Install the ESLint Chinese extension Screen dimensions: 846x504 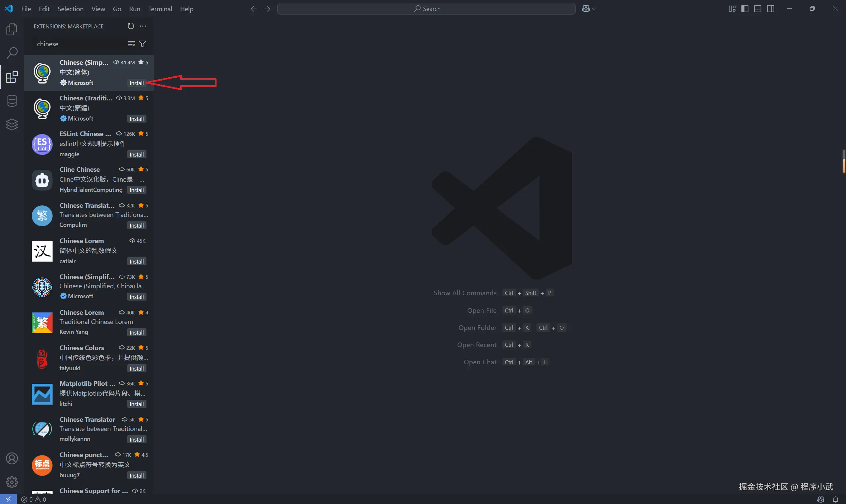[x=137, y=155]
